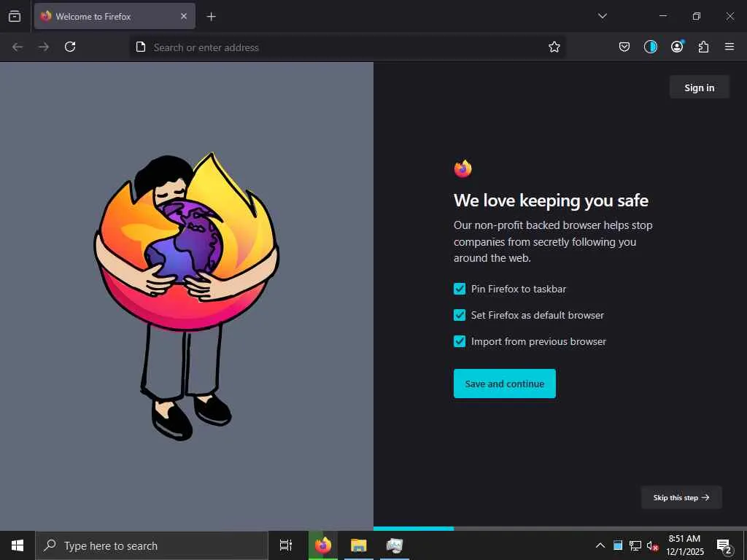Click Firefox icon on taskbar
This screenshot has width=747, height=560.
323,545
